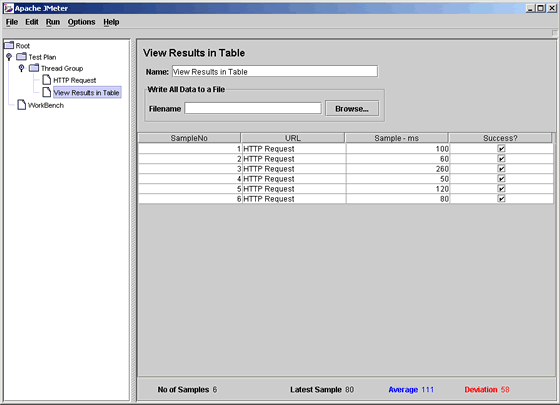
Task: Click the Browse... button
Action: coord(352,109)
